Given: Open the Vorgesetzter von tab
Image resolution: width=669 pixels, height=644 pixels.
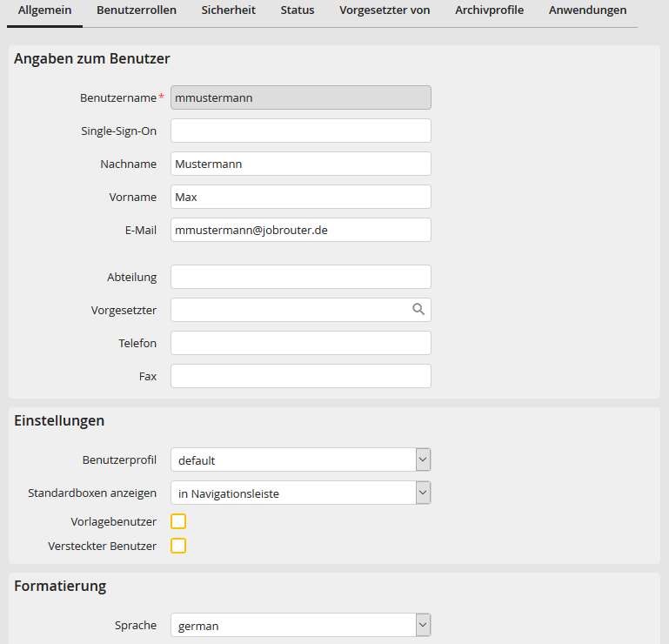Looking at the screenshot, I should point(385,10).
